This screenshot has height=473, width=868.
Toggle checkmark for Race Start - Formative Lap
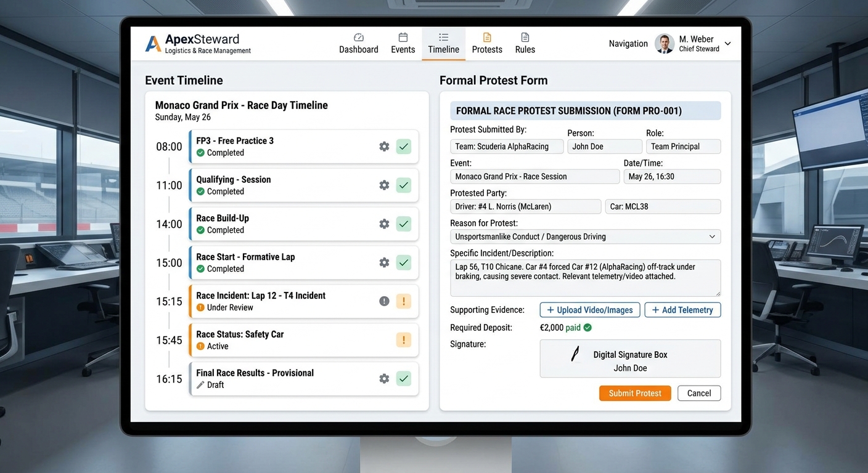tap(404, 263)
